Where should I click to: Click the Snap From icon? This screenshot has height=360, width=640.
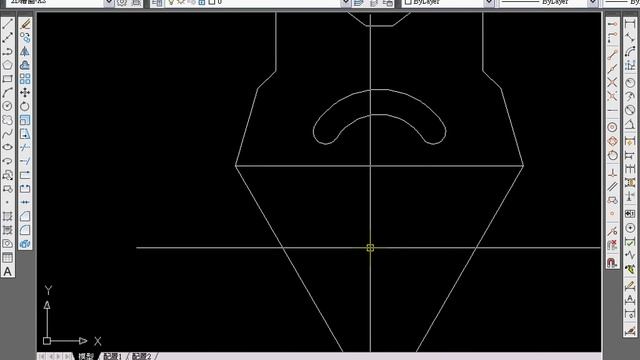(x=612, y=38)
